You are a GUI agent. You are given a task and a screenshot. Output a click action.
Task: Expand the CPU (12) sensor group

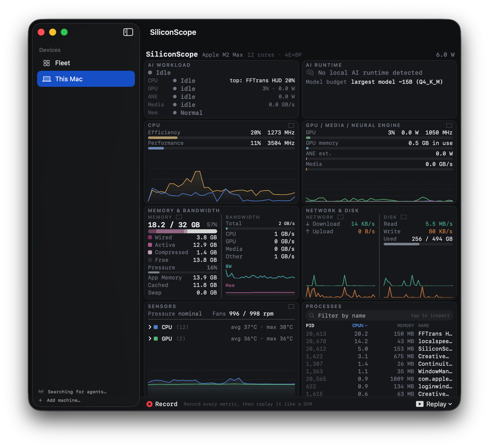click(x=150, y=327)
